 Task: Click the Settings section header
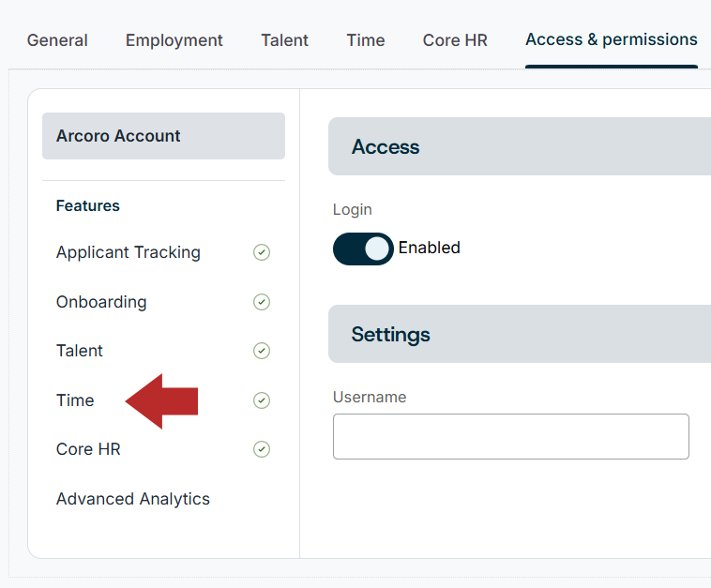(x=520, y=334)
